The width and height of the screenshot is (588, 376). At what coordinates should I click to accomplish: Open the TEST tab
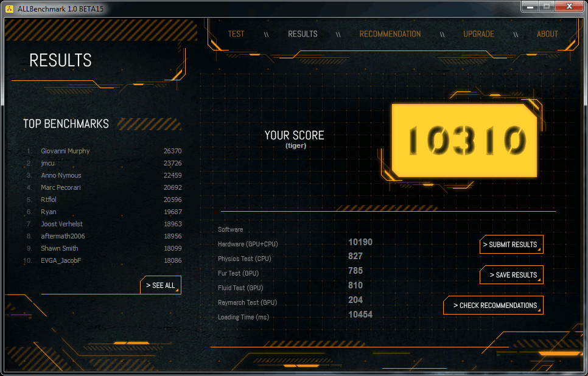(x=236, y=34)
